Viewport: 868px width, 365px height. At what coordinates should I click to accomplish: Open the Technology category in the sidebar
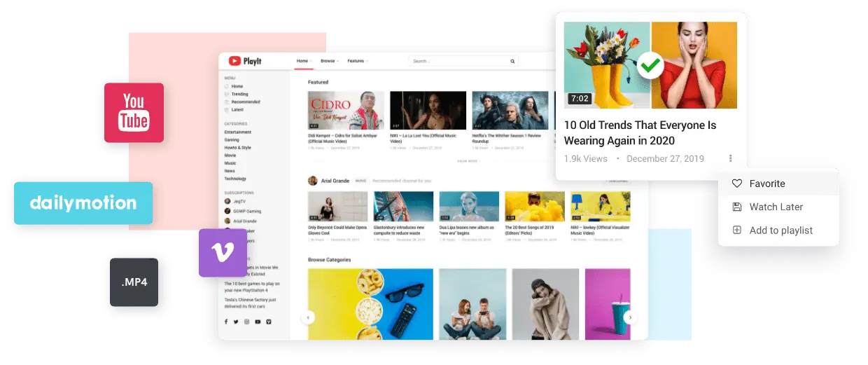[x=235, y=179]
